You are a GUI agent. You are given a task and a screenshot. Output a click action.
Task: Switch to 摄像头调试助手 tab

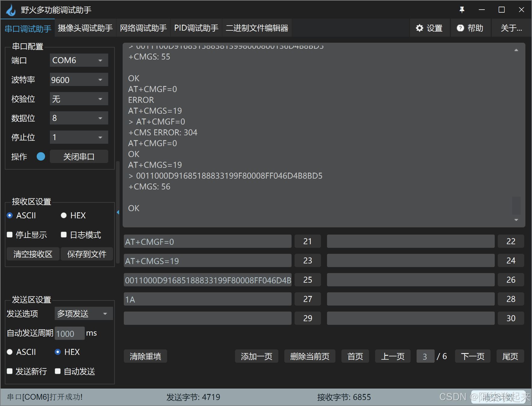[x=85, y=28]
